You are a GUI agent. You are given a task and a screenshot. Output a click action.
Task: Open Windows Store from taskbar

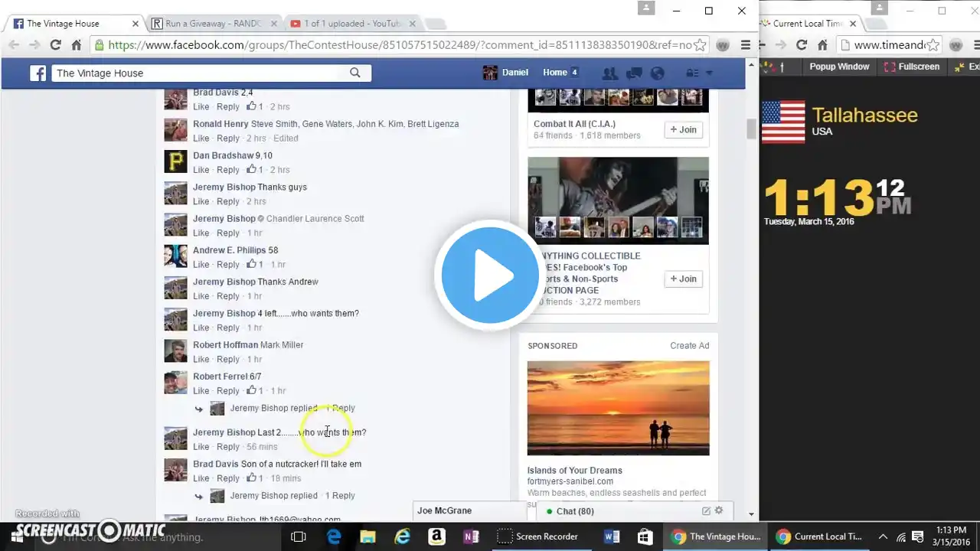(x=645, y=536)
